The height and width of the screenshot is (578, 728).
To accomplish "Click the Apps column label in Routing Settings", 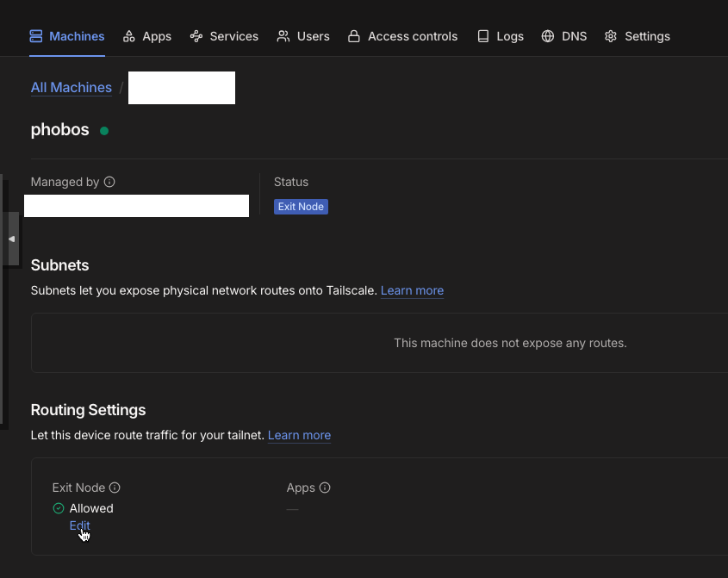I will [301, 488].
